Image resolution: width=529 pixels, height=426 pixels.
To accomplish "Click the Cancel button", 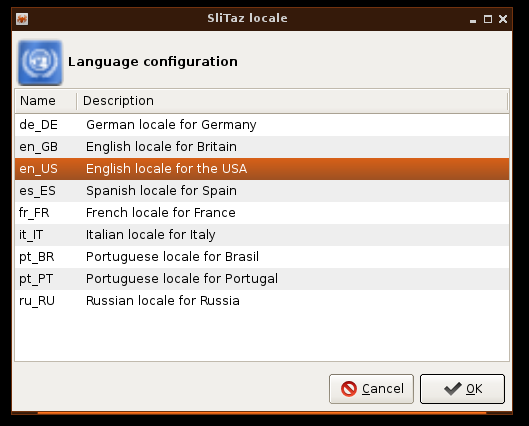I will [371, 389].
